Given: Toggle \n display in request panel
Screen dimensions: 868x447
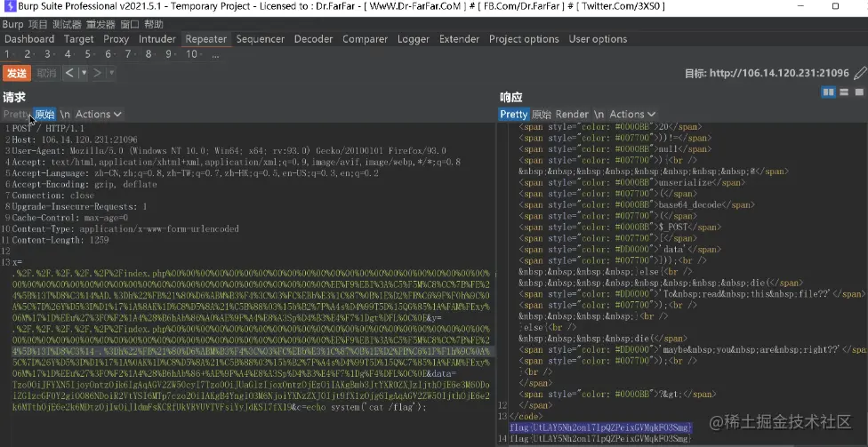Looking at the screenshot, I should [x=65, y=114].
